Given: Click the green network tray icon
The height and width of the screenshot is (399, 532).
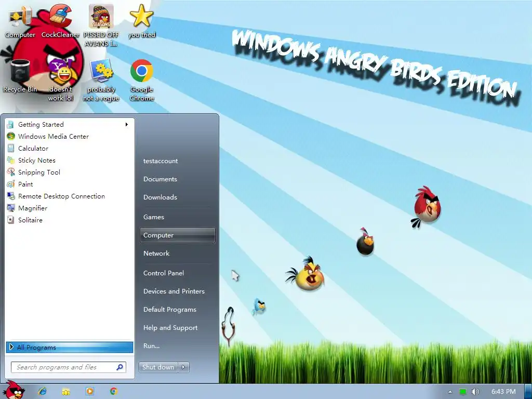Looking at the screenshot, I should click(463, 392).
